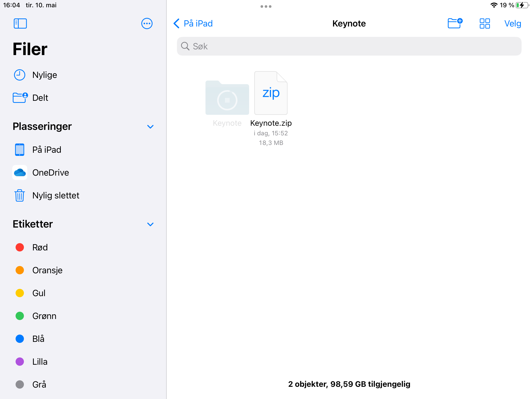
Task: Tap the iPad device icon
Action: click(19, 150)
